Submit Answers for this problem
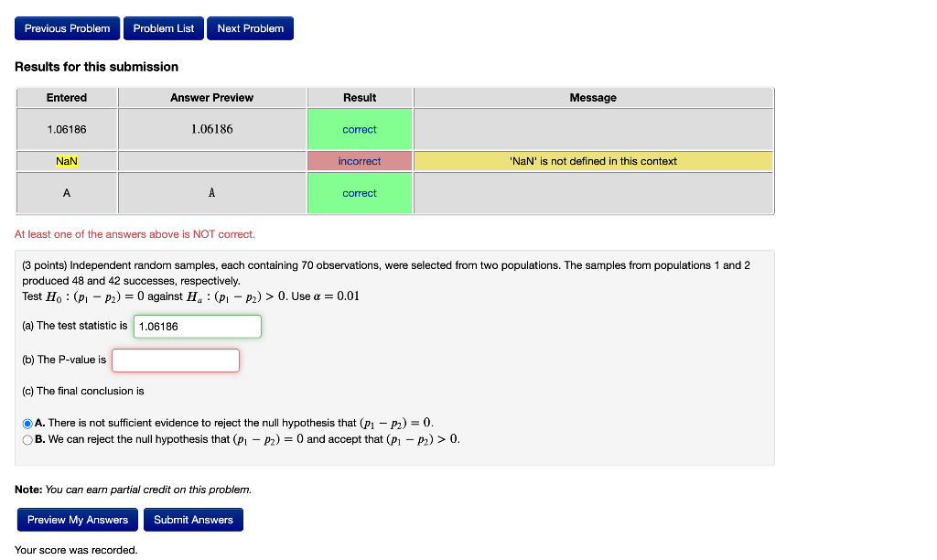The width and height of the screenshot is (937, 560). click(x=193, y=520)
